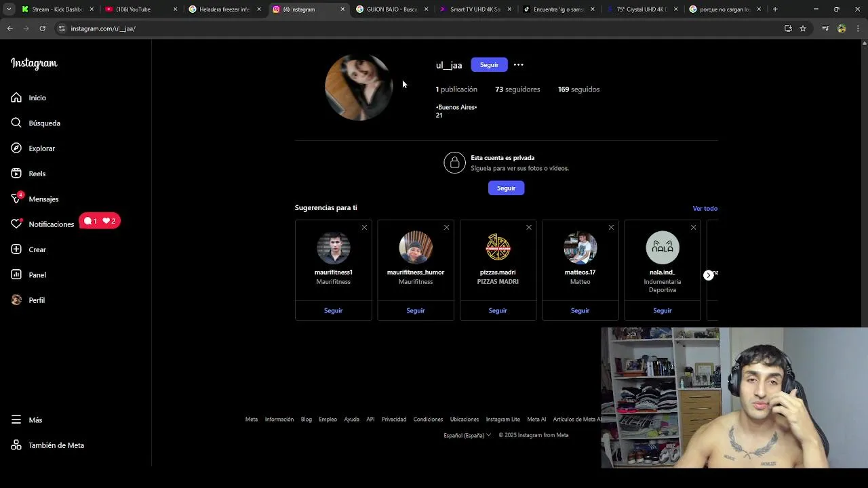Screen dimensions: 868x488
Task: Click 73 seguidores count
Action: (517, 89)
